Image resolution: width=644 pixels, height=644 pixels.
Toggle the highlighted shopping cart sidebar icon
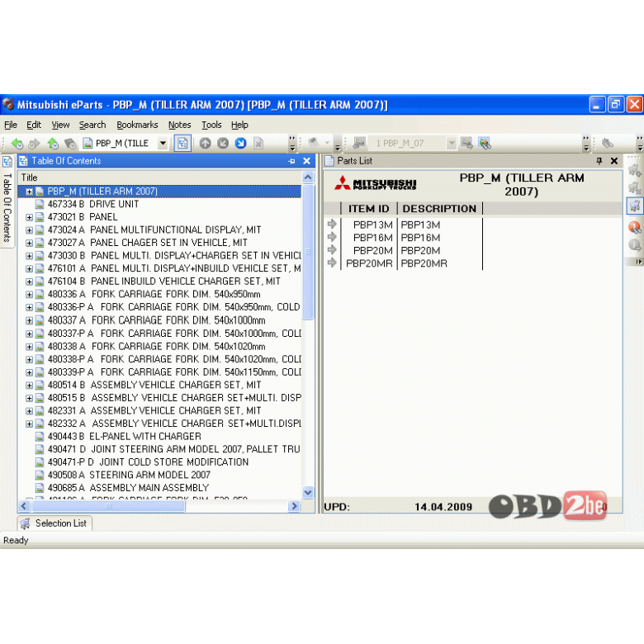tap(635, 206)
